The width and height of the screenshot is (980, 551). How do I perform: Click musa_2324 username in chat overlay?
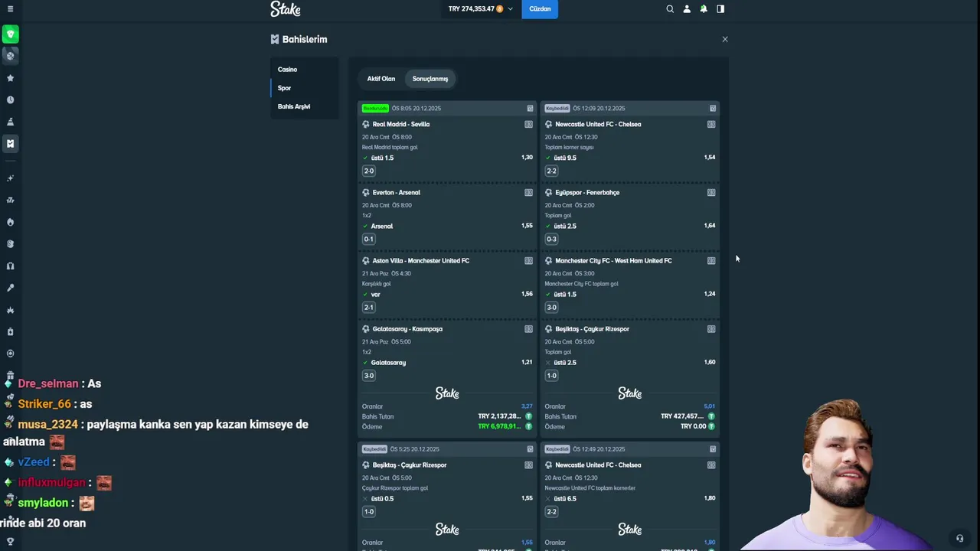click(x=47, y=424)
